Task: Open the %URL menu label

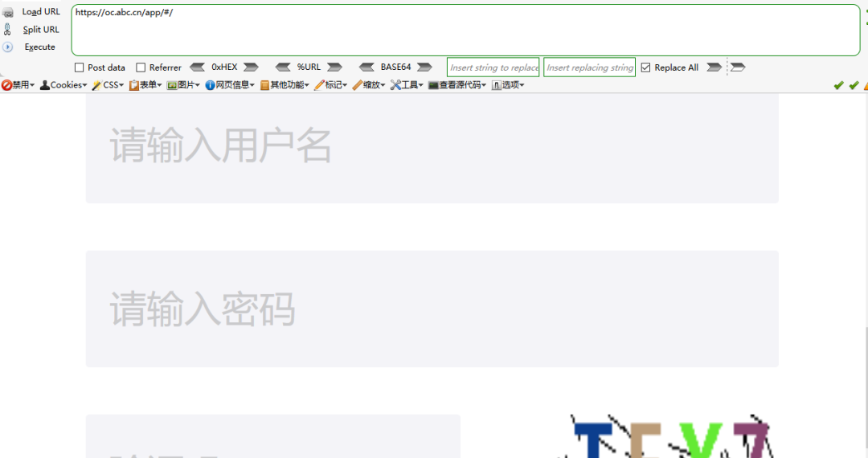Action: (x=309, y=67)
